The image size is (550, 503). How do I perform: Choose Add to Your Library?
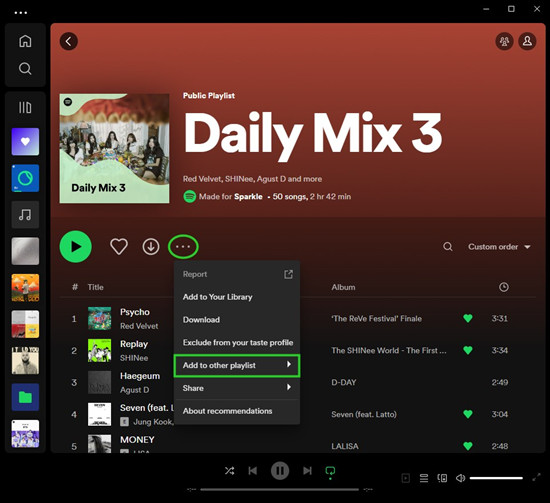tap(237, 297)
